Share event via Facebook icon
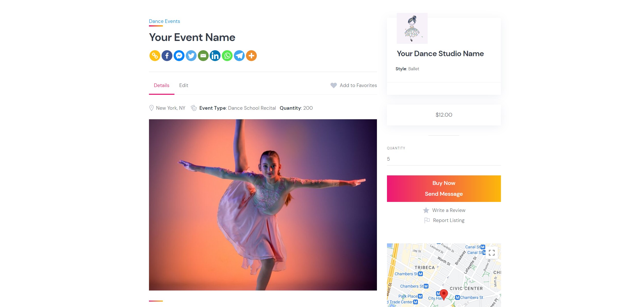 [x=167, y=55]
